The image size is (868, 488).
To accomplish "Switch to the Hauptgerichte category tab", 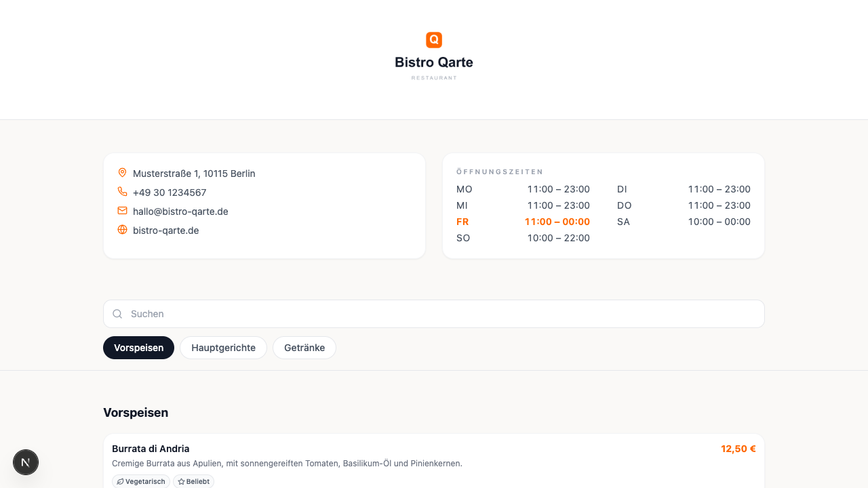I will point(223,348).
